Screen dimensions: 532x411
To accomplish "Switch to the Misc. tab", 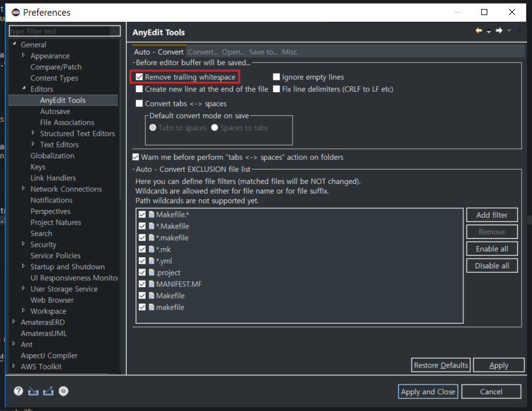I will click(290, 52).
